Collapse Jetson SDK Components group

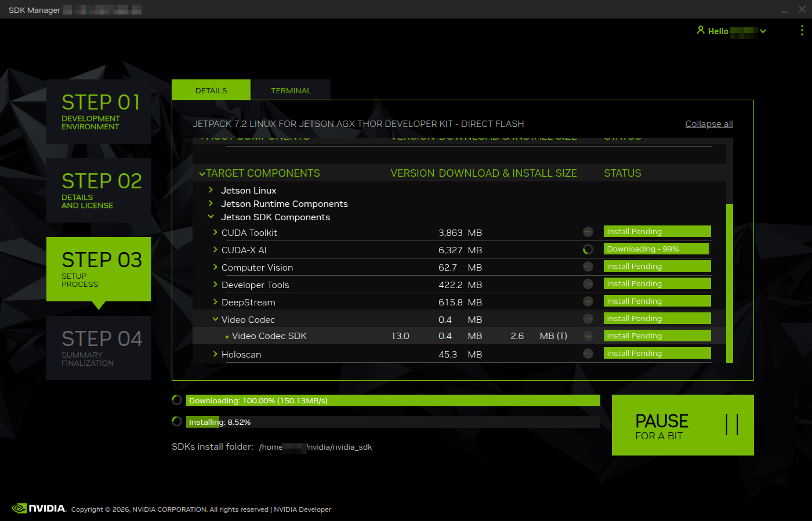pyautogui.click(x=211, y=217)
